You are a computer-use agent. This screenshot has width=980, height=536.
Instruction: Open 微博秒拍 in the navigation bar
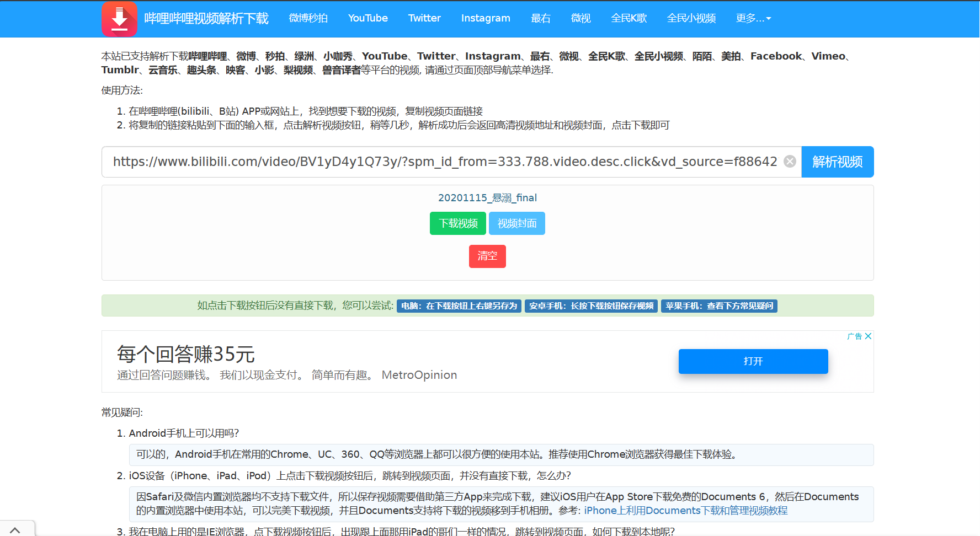click(308, 18)
